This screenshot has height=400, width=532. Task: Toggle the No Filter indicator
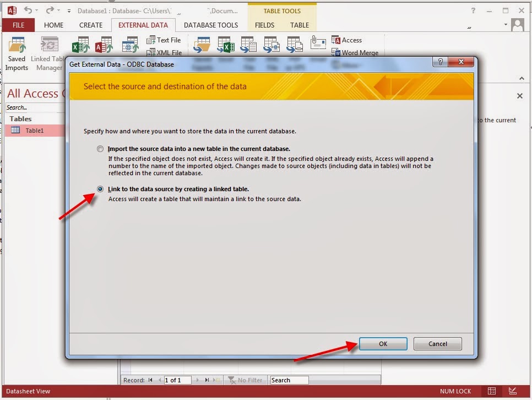point(245,380)
